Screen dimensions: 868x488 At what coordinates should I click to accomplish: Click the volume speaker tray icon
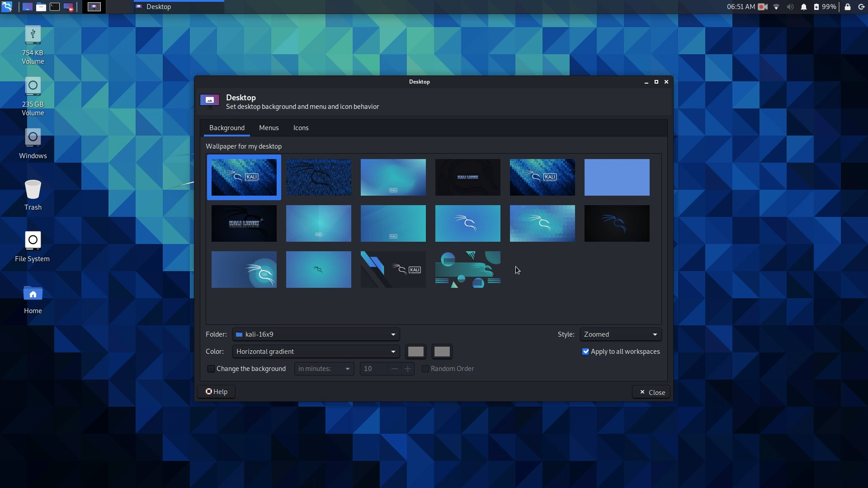tap(790, 7)
